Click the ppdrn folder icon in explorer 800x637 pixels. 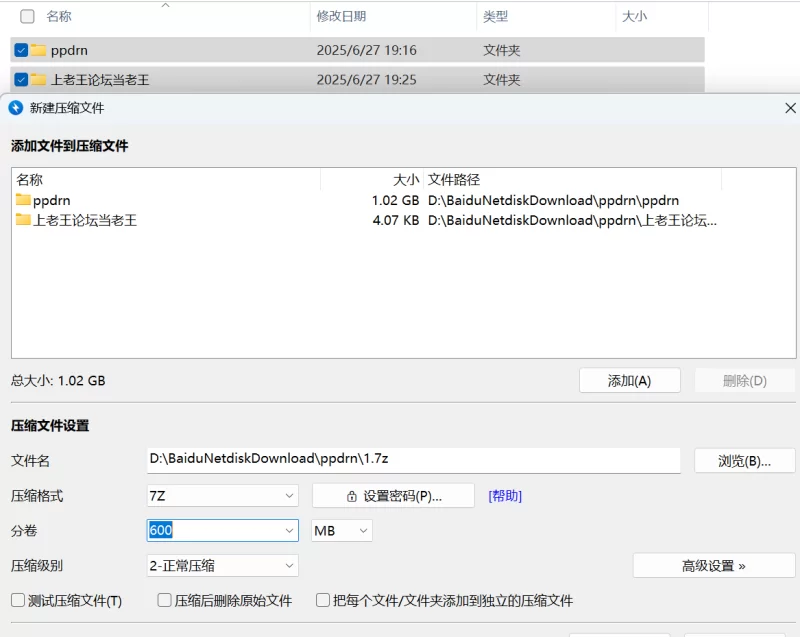point(39,50)
